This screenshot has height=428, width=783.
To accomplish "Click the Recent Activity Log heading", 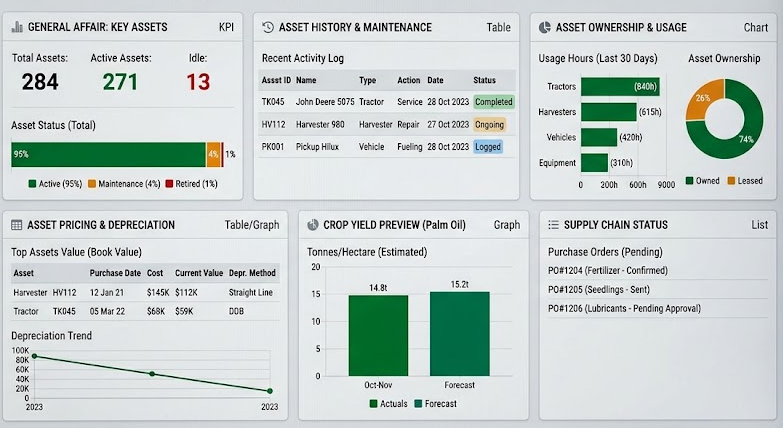I will click(x=303, y=58).
